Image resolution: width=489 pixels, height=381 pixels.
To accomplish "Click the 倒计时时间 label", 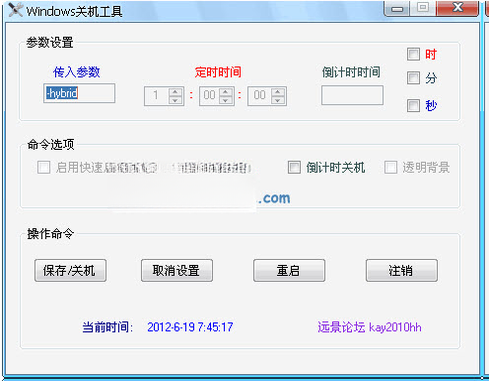I will tap(351, 72).
